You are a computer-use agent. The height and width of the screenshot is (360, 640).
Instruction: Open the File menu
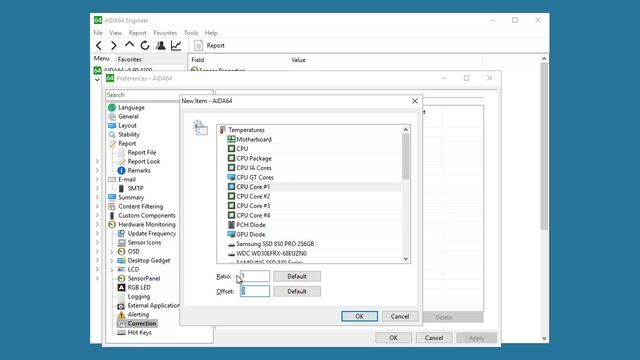tap(98, 33)
